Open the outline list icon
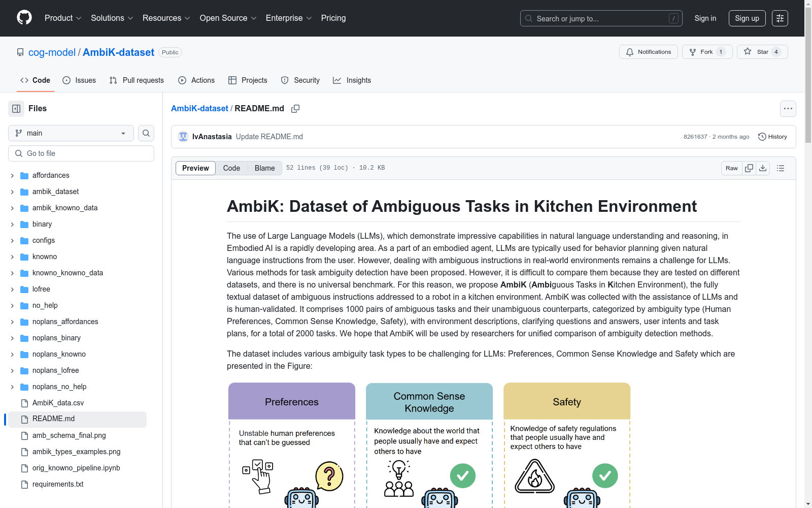This screenshot has height=508, width=812. tap(781, 168)
